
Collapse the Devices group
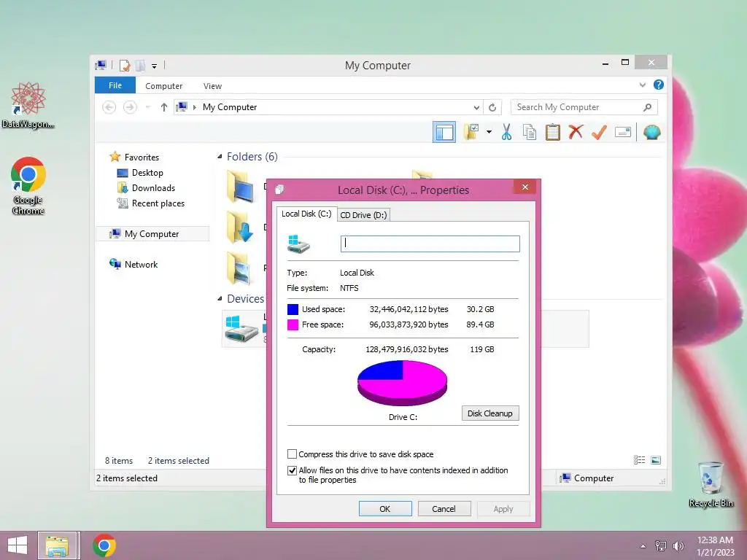[x=220, y=298]
